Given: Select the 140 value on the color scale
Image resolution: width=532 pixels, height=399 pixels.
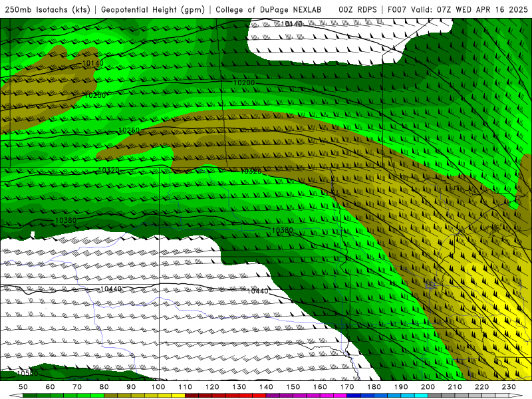Looking at the screenshot, I should pyautogui.click(x=266, y=387).
